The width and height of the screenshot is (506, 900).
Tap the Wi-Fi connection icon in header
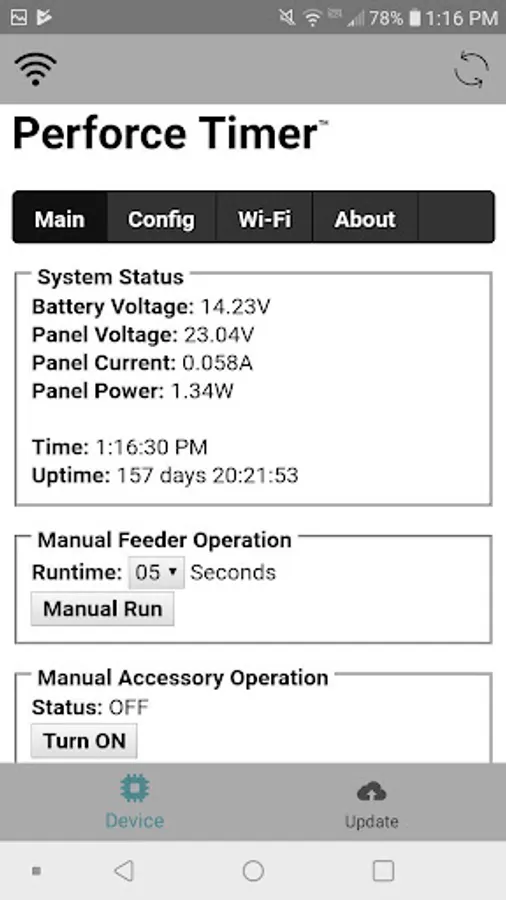36,69
